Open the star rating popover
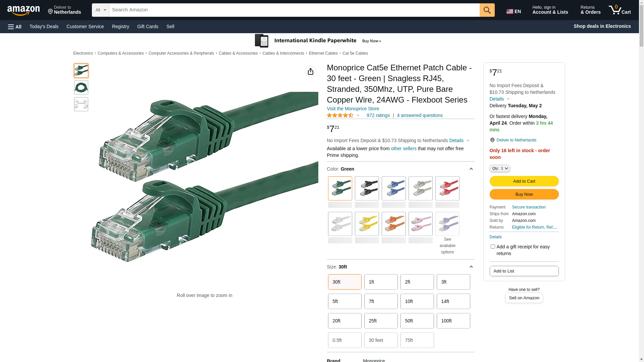Image resolution: width=644 pixels, height=362 pixels. [x=343, y=115]
